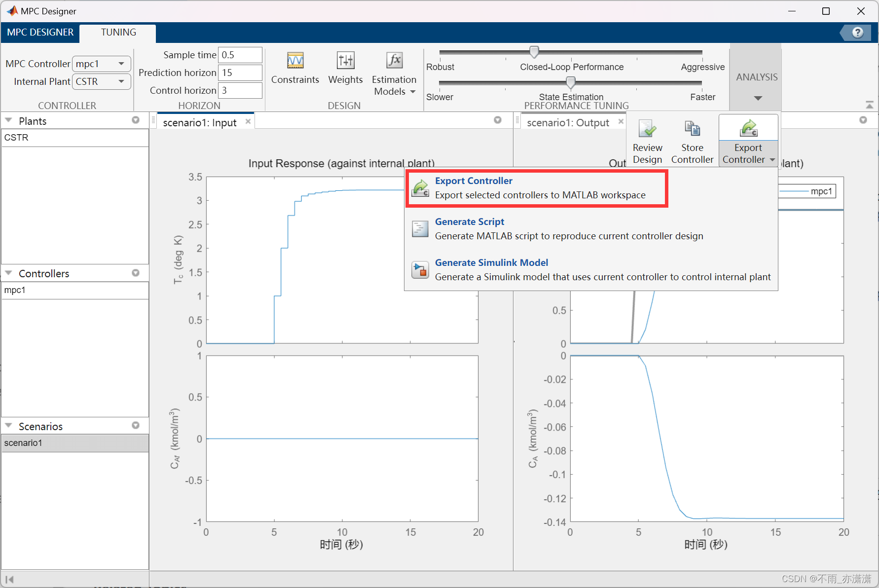This screenshot has height=588, width=879.
Task: Adjust the State Estimation slider thumb
Action: click(x=571, y=82)
